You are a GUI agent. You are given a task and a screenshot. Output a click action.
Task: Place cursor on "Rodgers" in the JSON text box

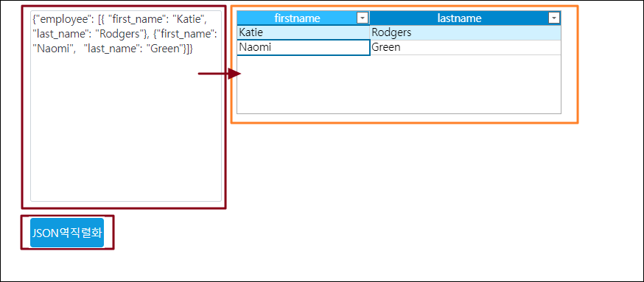pyautogui.click(x=121, y=34)
